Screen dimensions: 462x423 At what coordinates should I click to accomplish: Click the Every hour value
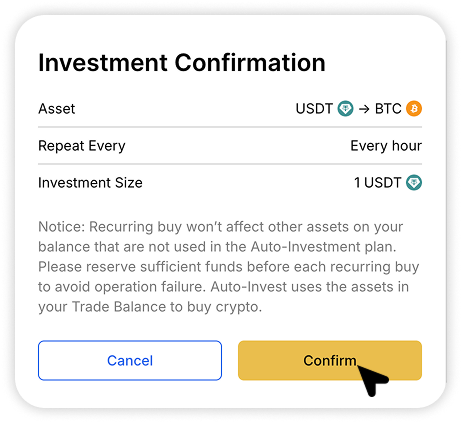(x=386, y=146)
